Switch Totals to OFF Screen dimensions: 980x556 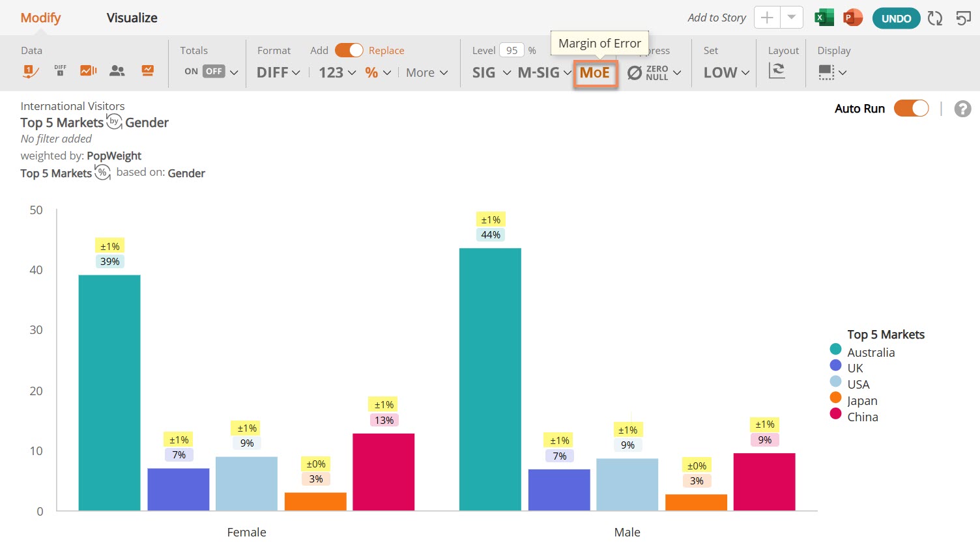tap(214, 72)
